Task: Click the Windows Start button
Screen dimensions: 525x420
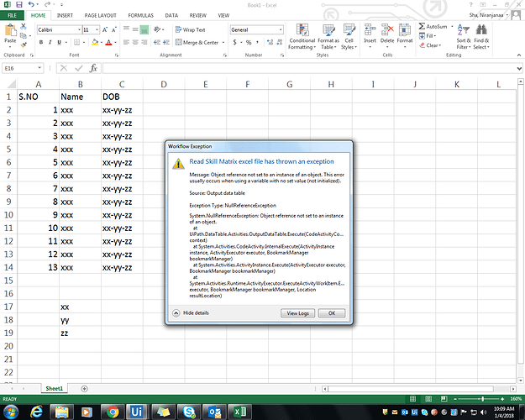Action: (11, 412)
